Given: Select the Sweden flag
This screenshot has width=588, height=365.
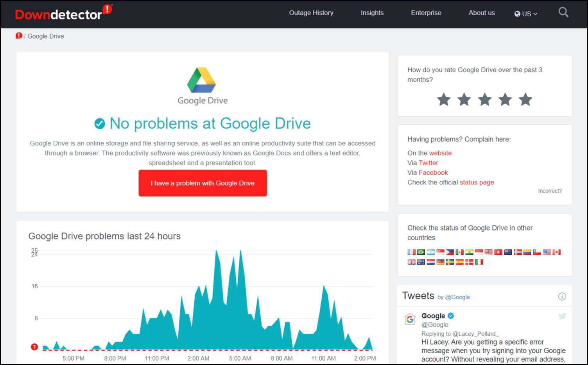Looking at the screenshot, I should [450, 262].
